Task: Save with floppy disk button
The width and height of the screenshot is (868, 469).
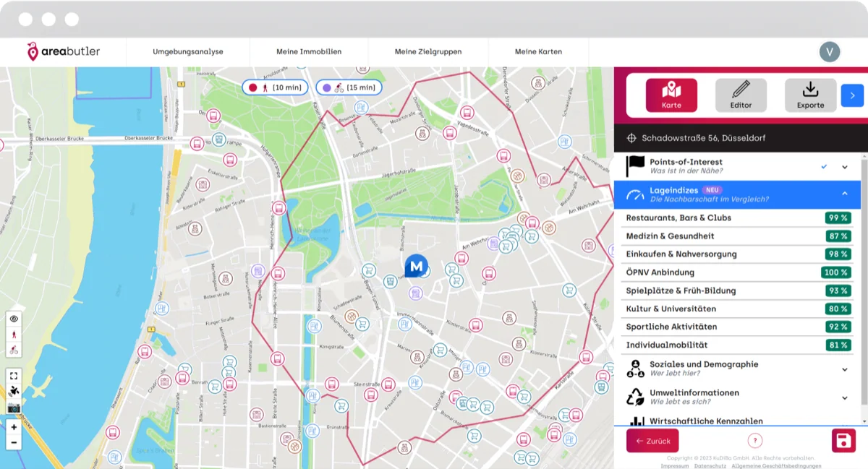Action: click(x=843, y=441)
